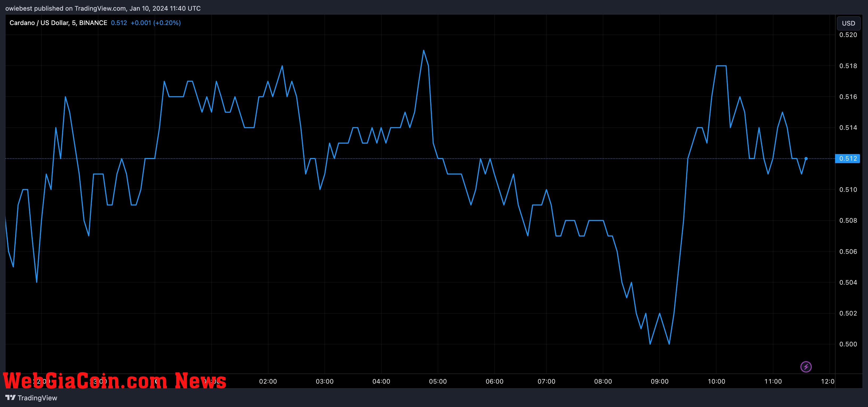Screen dimensions: 868x407
Task: Click the Cardano / US Dollar symbol title
Action: [x=58, y=23]
